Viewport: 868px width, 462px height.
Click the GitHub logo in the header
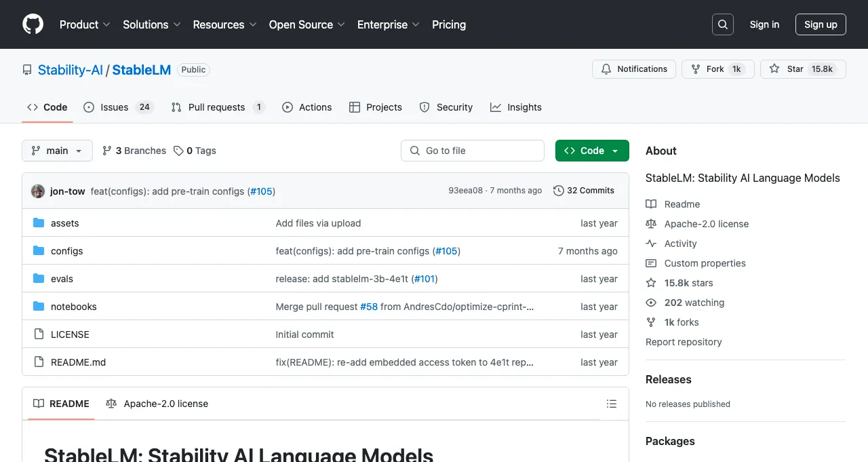33,24
